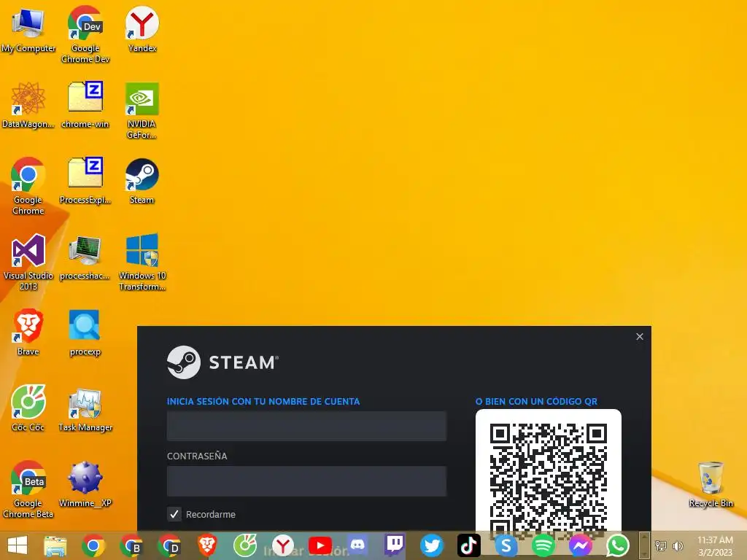
Task: Uncheck the Recordarme checkbox
Action: click(x=174, y=514)
